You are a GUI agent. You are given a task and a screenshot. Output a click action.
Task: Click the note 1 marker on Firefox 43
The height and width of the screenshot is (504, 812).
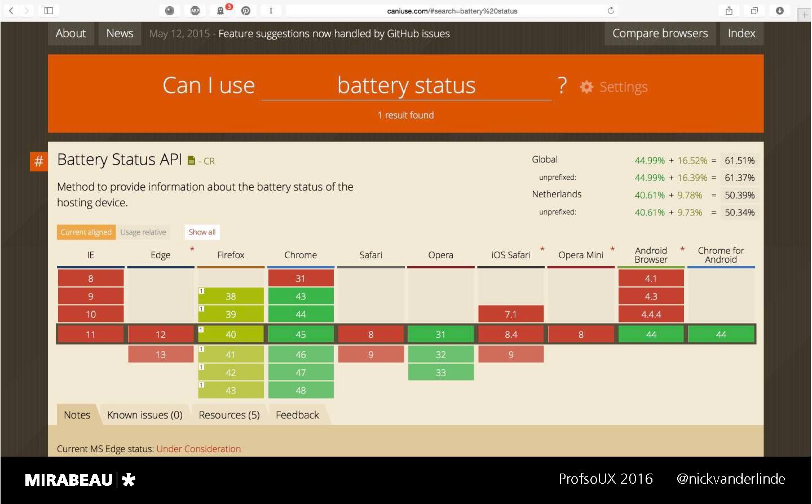(x=201, y=385)
